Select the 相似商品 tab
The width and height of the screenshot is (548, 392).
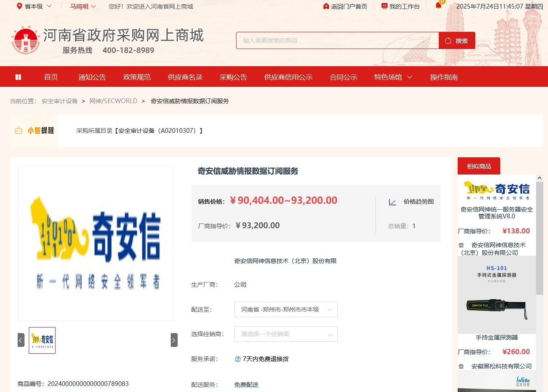[479, 166]
